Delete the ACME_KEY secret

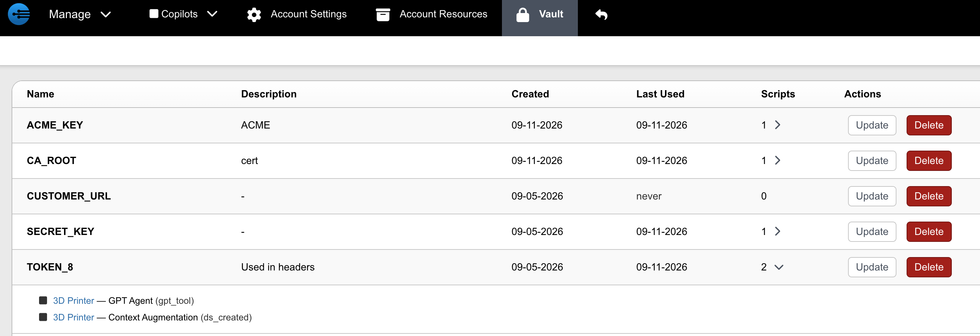tap(929, 125)
